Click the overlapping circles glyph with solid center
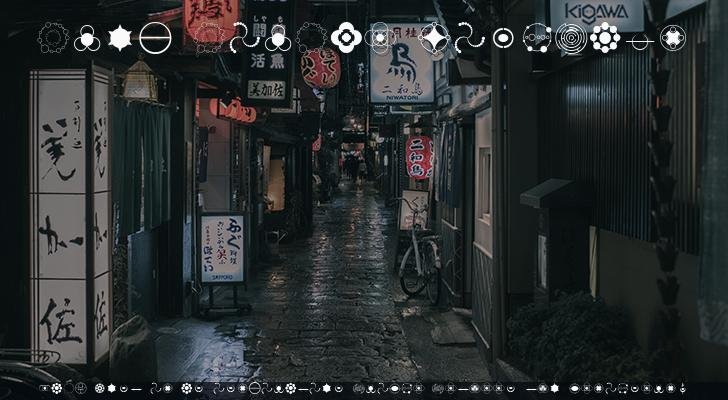 click(379, 38)
